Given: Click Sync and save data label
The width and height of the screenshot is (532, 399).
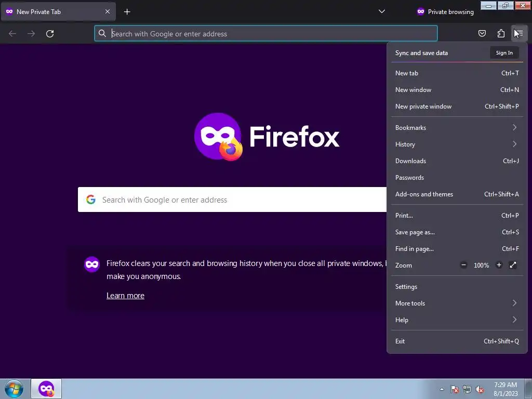Looking at the screenshot, I should [x=421, y=53].
